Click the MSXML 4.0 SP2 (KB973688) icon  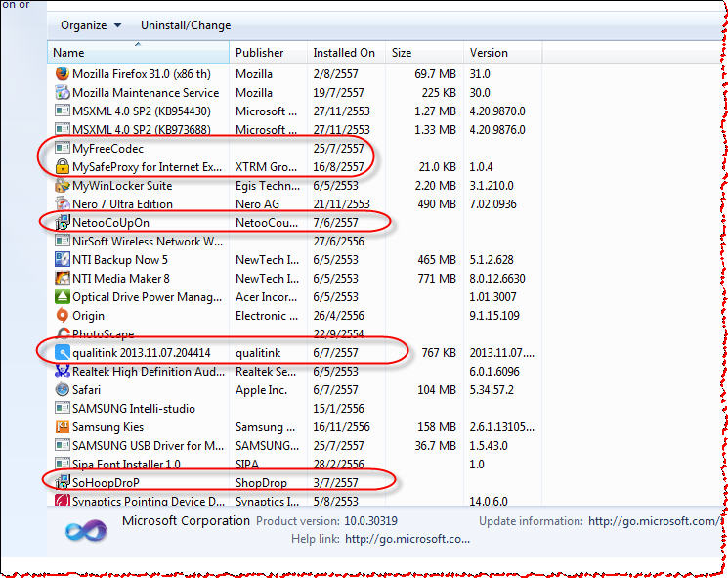click(x=63, y=129)
